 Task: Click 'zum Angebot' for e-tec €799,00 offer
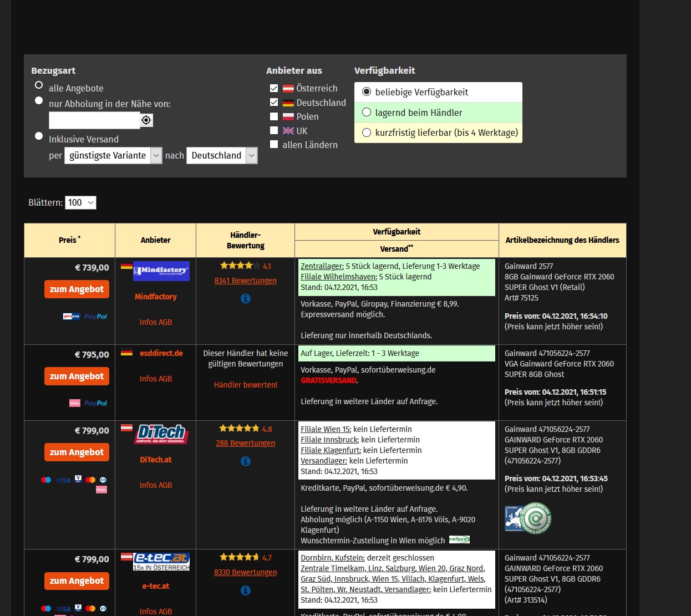77,581
